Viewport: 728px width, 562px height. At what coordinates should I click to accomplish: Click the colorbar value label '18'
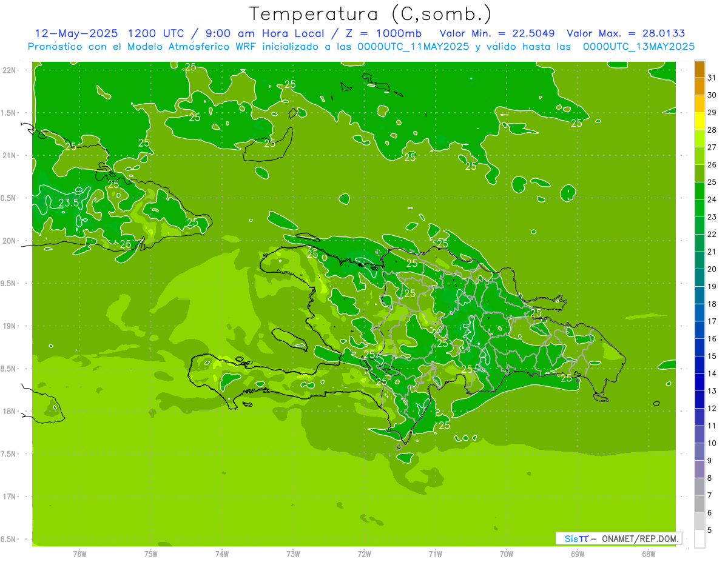712,304
